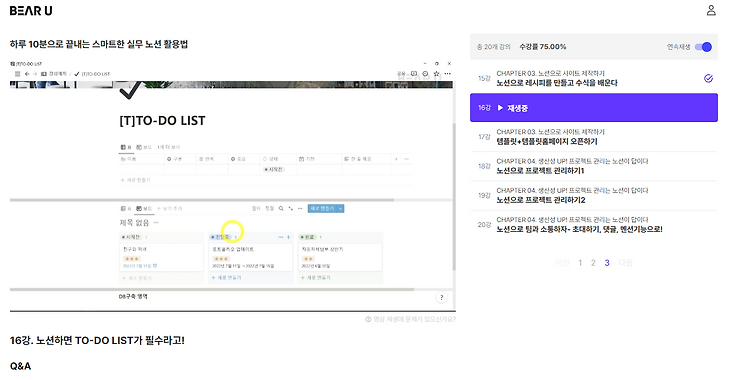Click the 다음 pagination button

point(625,263)
